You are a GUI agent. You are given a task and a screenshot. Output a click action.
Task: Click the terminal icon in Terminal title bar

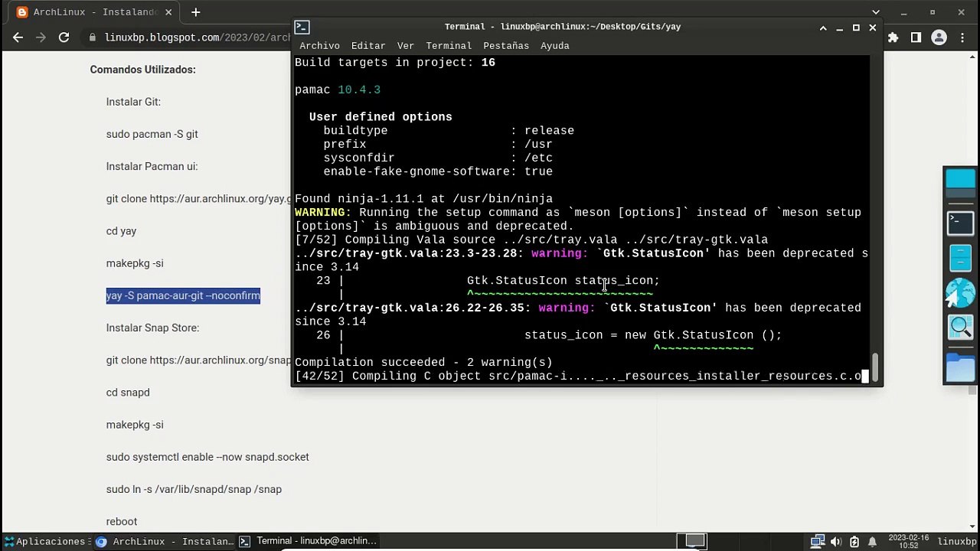[x=302, y=27]
